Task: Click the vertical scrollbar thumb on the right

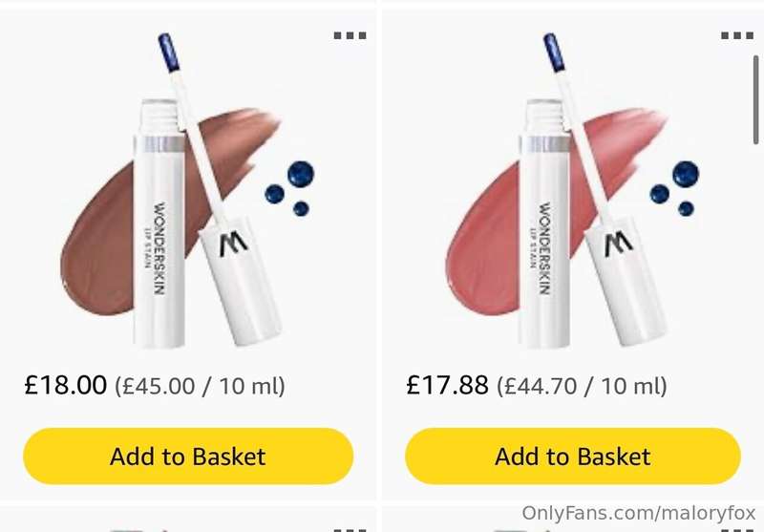Action: click(756, 100)
